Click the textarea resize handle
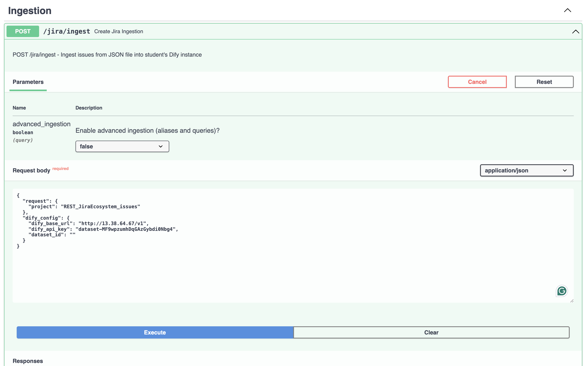Image resolution: width=588 pixels, height=366 pixels. (572, 301)
